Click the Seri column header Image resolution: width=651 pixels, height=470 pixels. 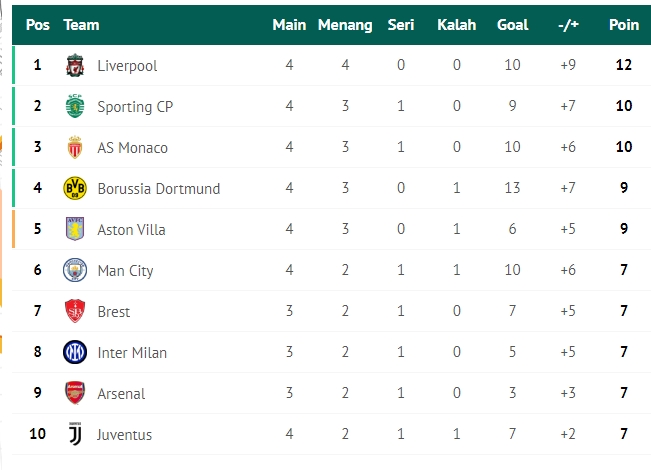[401, 25]
